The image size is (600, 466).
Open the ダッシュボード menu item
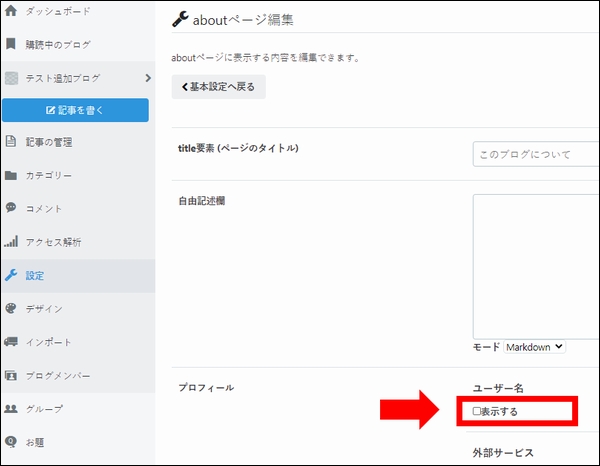tap(58, 11)
